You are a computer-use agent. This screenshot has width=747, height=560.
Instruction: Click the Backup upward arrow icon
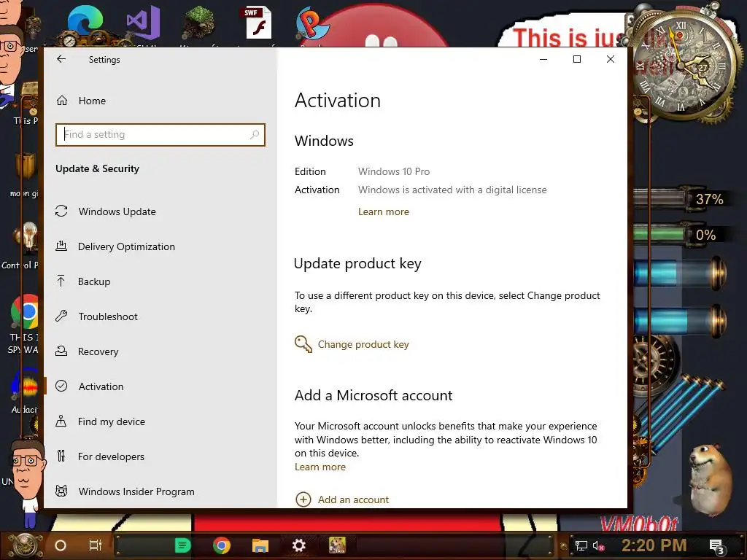tap(61, 281)
